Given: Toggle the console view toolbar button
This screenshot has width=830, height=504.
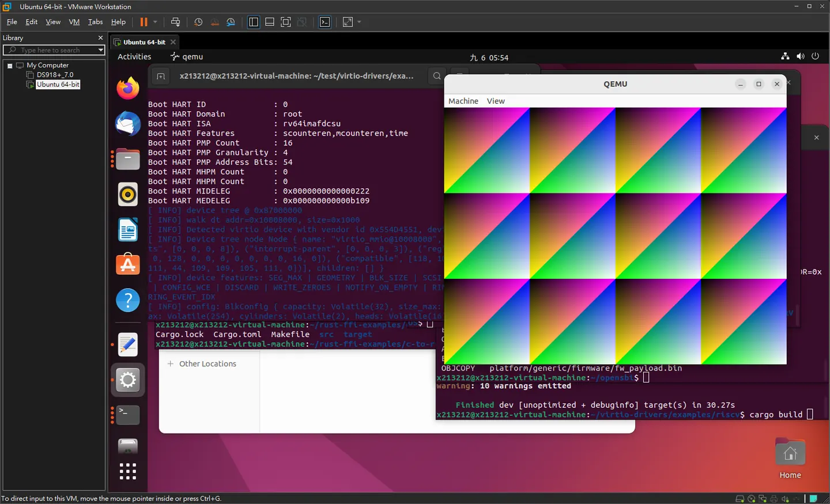Looking at the screenshot, I should (325, 22).
